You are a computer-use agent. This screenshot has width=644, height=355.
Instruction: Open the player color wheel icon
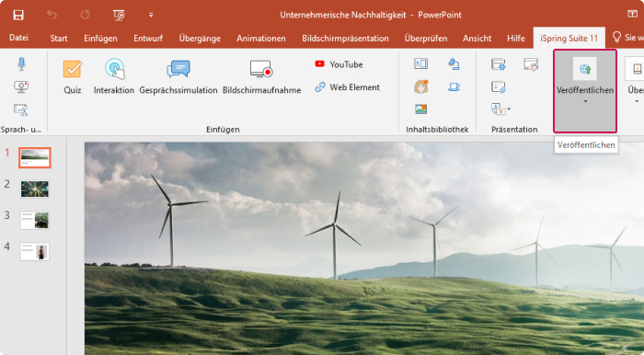point(531,64)
